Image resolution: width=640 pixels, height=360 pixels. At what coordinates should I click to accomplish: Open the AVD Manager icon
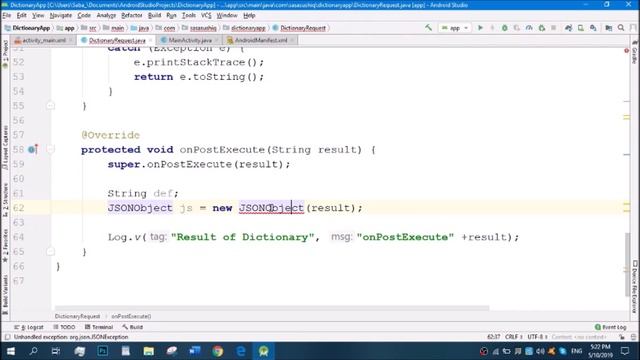(x=580, y=28)
